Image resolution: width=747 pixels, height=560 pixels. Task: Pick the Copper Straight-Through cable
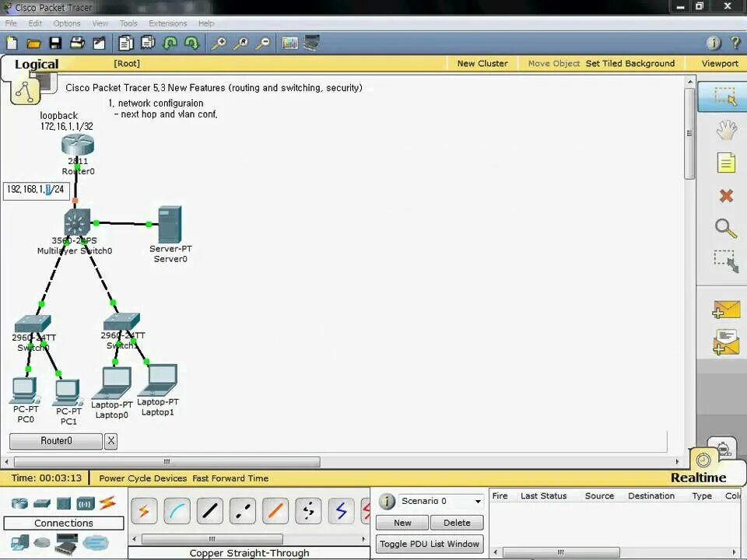209,511
